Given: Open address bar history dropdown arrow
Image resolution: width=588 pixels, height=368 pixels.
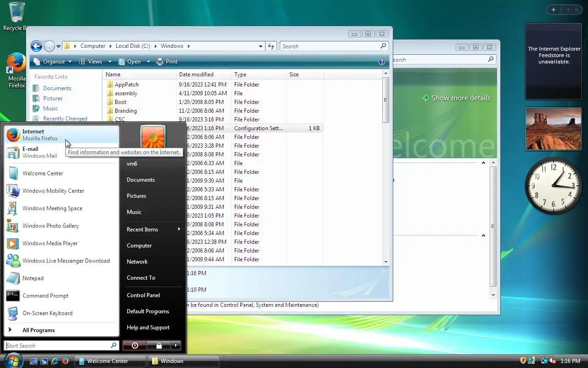Looking at the screenshot, I should (x=260, y=46).
